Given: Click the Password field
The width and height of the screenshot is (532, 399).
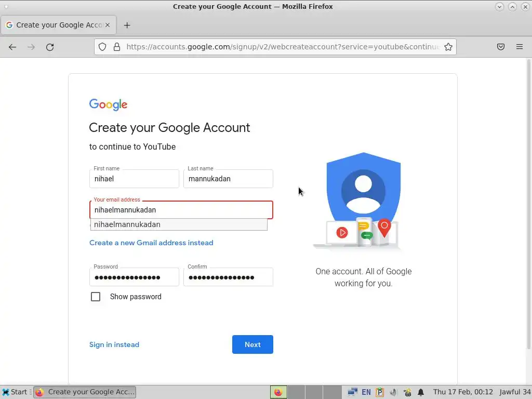Looking at the screenshot, I should [x=134, y=277].
